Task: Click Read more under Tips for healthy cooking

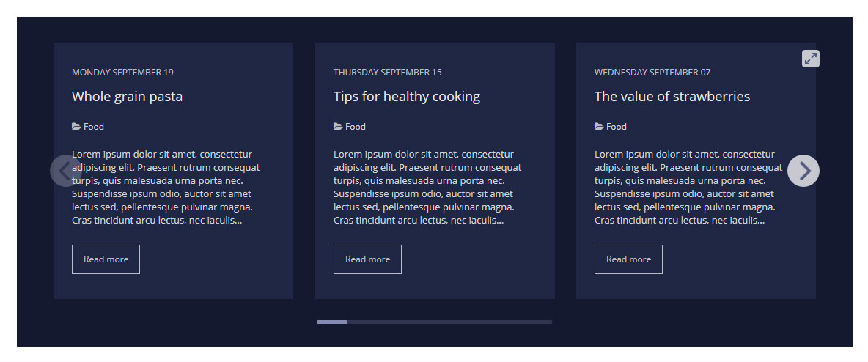Action: [x=367, y=259]
